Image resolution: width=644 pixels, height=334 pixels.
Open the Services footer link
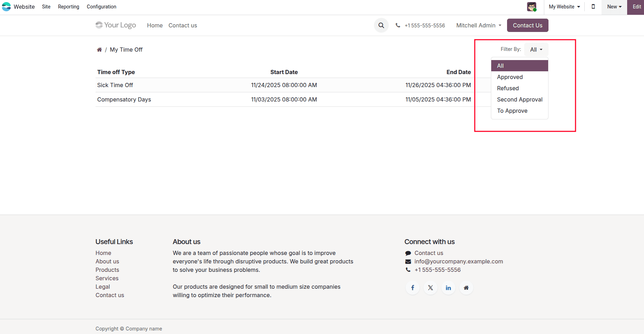click(x=107, y=278)
